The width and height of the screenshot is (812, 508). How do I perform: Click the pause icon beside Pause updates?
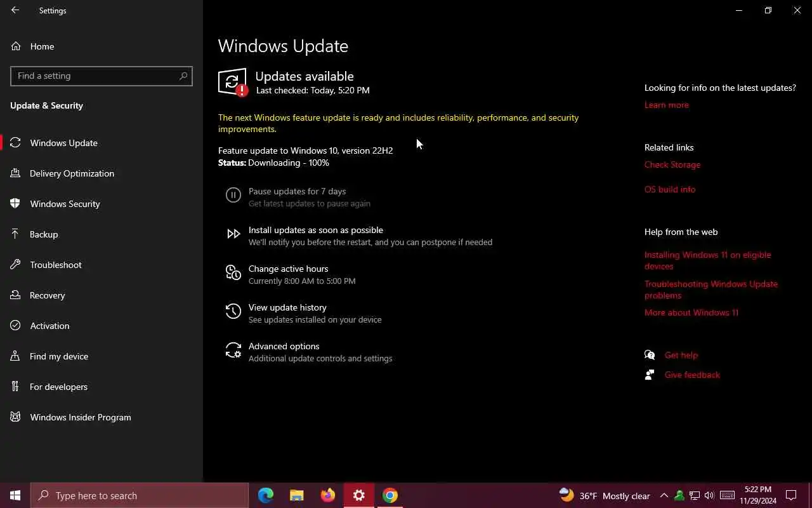coord(233,196)
